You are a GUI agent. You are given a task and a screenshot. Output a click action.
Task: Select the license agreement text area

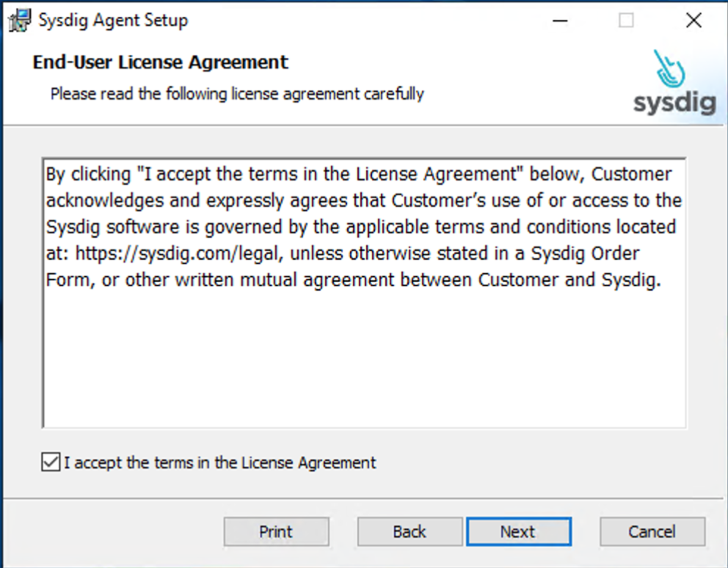coord(364,294)
